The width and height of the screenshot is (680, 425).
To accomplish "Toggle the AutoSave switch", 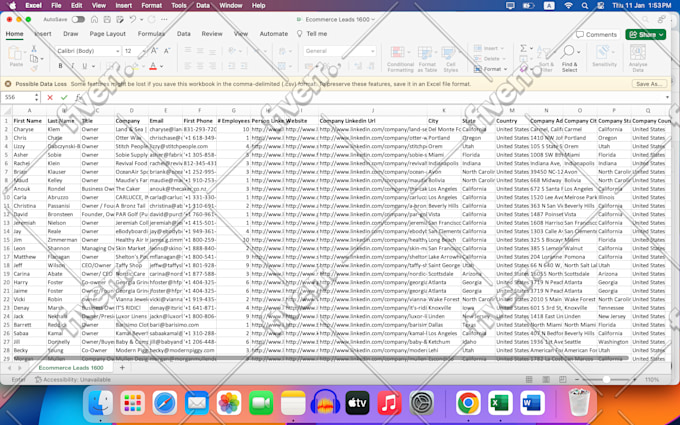I will 78,20.
